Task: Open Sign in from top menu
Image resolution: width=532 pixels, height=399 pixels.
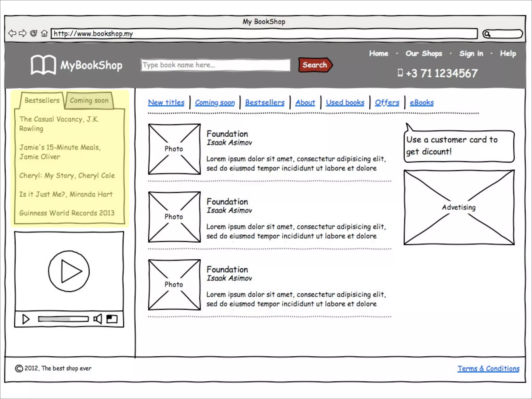Action: pyautogui.click(x=471, y=54)
